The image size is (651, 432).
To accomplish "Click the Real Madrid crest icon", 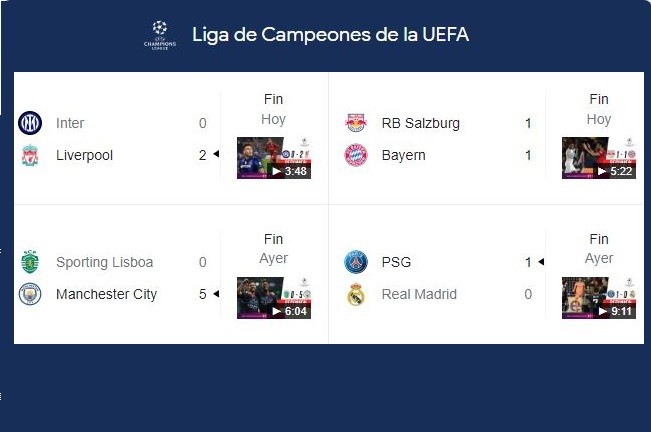I will 356,294.
